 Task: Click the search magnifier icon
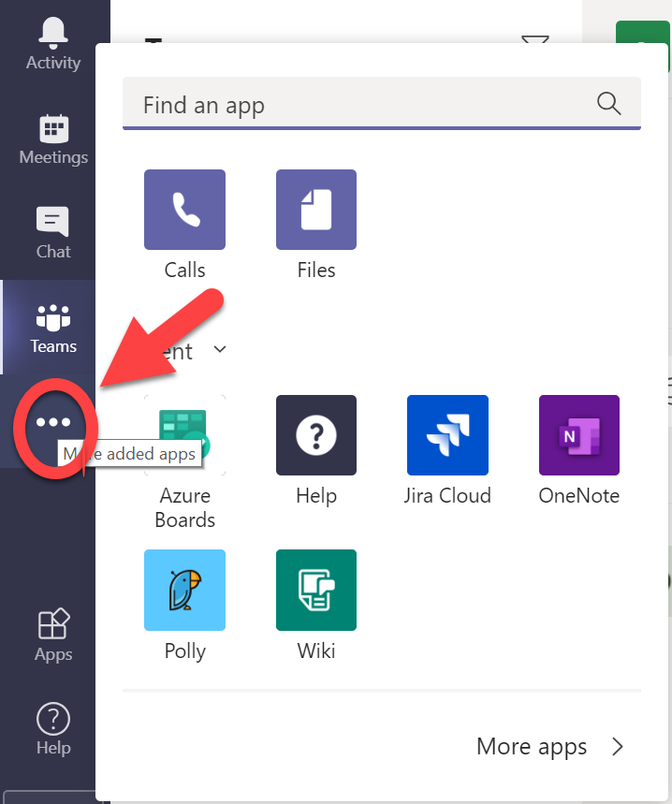coord(609,104)
